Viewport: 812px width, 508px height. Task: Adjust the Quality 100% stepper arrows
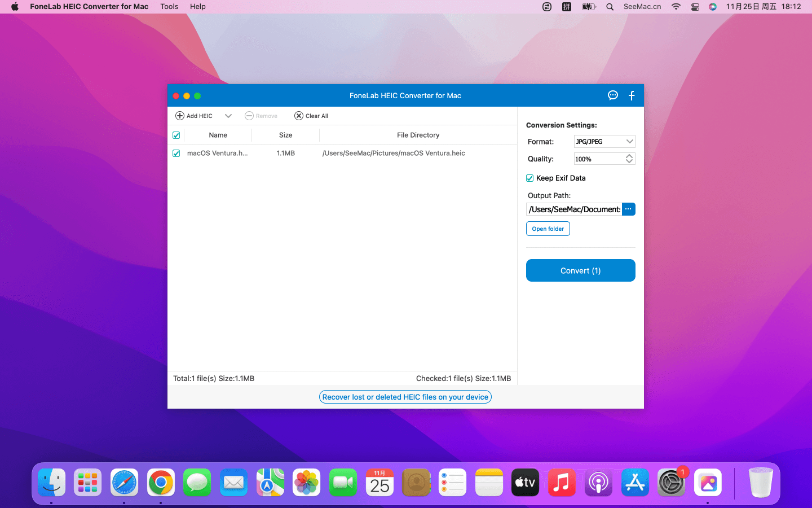[x=629, y=159]
